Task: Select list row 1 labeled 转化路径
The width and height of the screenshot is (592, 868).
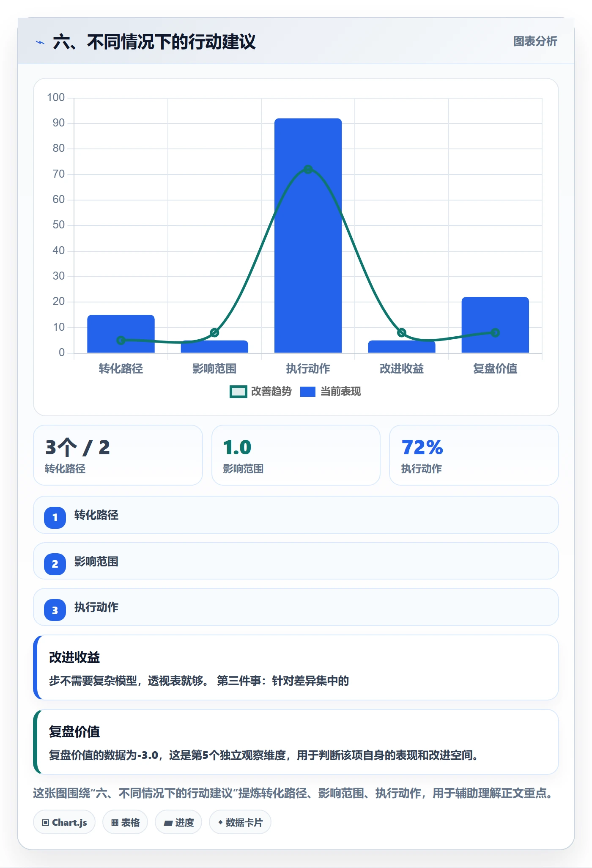Action: point(296,515)
